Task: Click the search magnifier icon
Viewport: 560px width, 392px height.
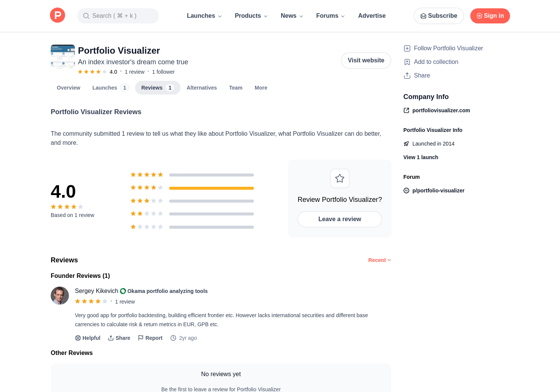Action: (86, 16)
